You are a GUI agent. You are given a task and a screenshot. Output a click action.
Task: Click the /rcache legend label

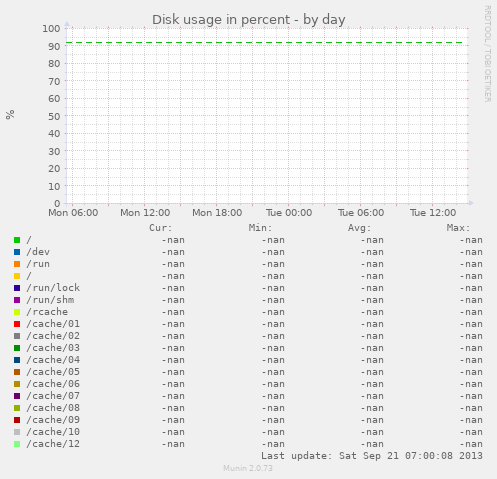tap(47, 312)
